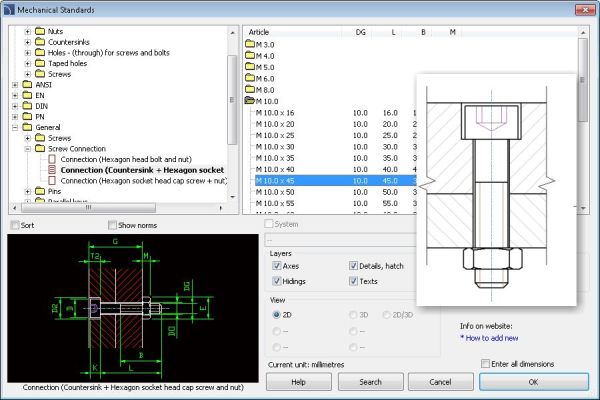This screenshot has width=600, height=400.
Task: Expand the DIN tree node
Action: point(15,106)
